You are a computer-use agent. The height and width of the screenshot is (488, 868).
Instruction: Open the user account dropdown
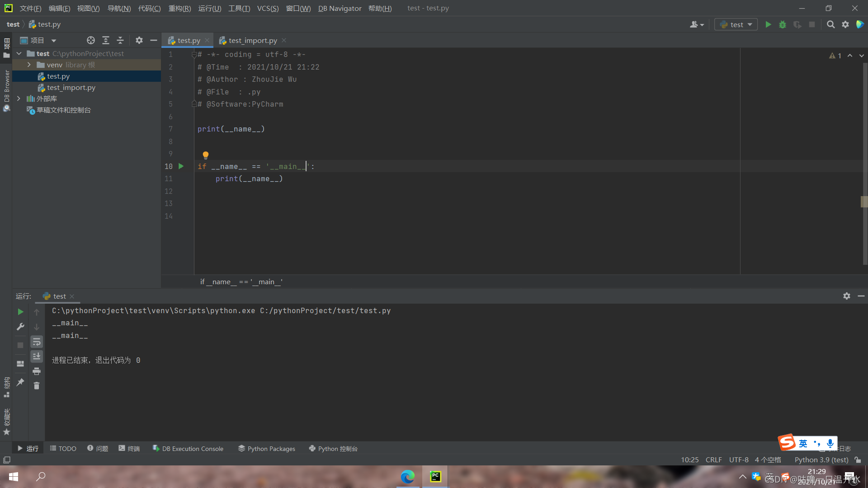pyautogui.click(x=697, y=24)
